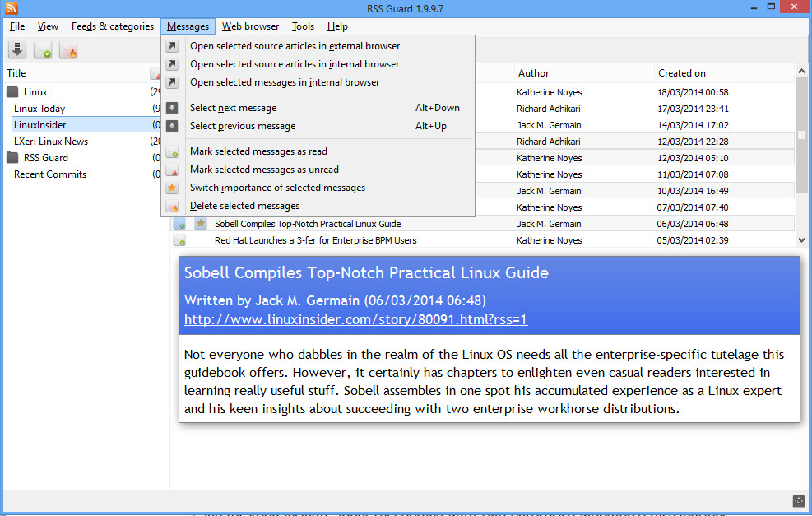Open the Feeds & categories menu

(113, 26)
